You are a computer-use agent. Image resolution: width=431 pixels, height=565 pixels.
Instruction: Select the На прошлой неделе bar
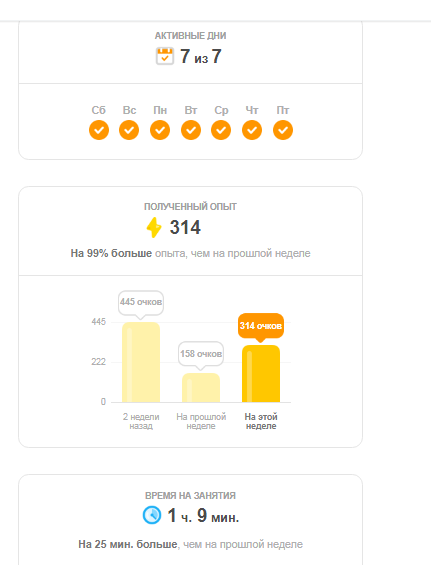(x=201, y=388)
